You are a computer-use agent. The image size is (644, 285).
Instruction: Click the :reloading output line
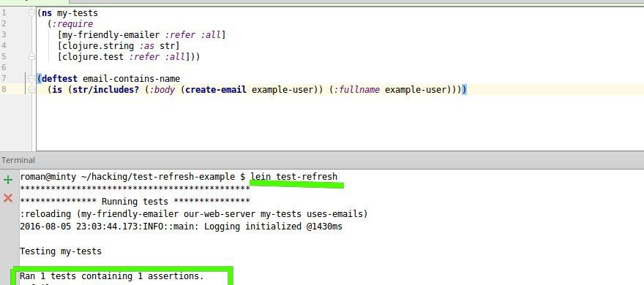point(194,214)
